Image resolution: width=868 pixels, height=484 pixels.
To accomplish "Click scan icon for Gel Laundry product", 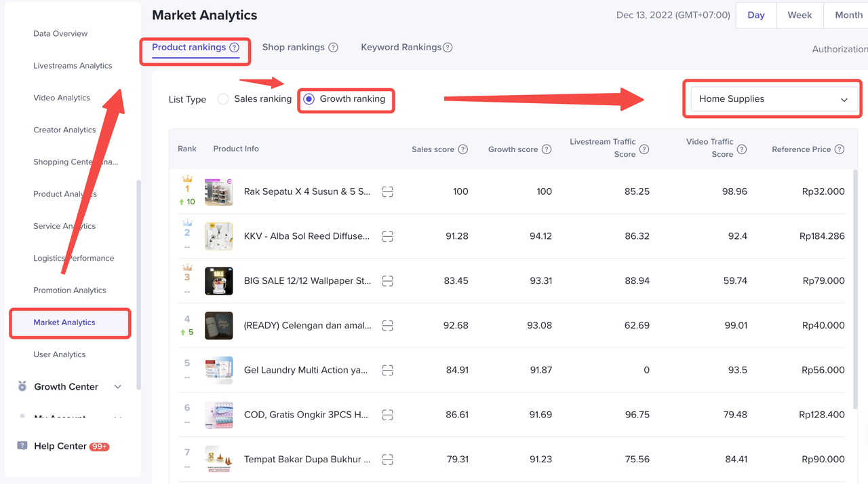I will click(x=387, y=370).
